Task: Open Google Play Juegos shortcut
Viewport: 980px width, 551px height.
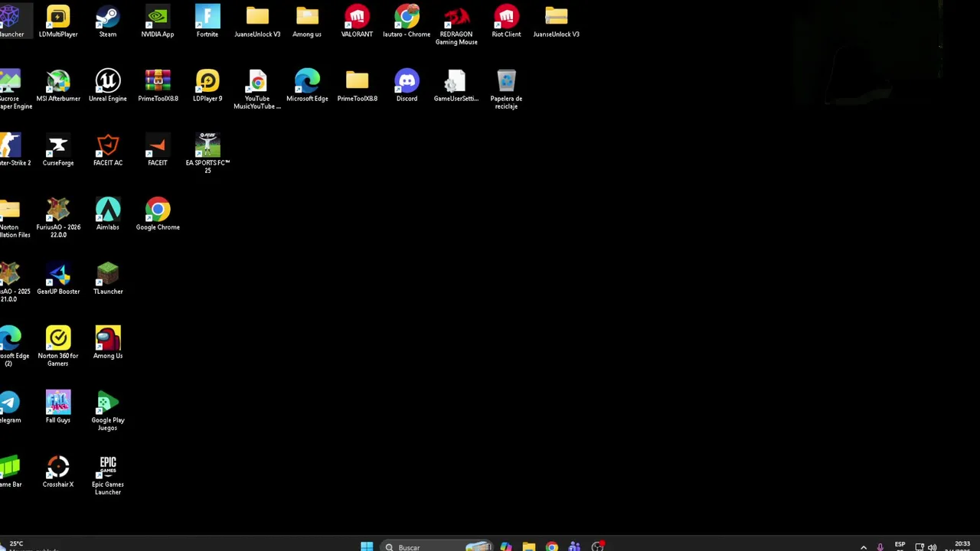Action: point(108,410)
